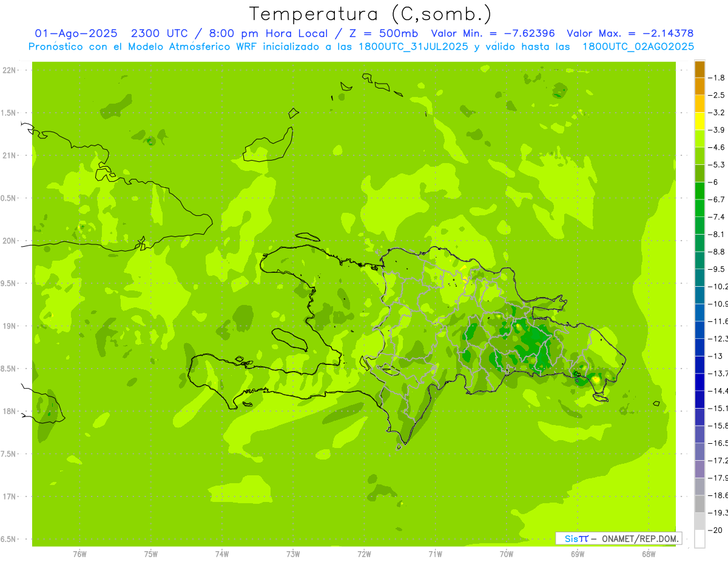Click the "2300 UTC" time label
The width and height of the screenshot is (728, 562).
pyautogui.click(x=160, y=33)
